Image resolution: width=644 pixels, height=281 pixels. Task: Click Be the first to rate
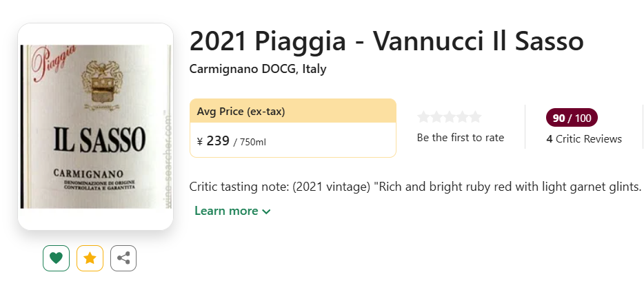pos(461,138)
